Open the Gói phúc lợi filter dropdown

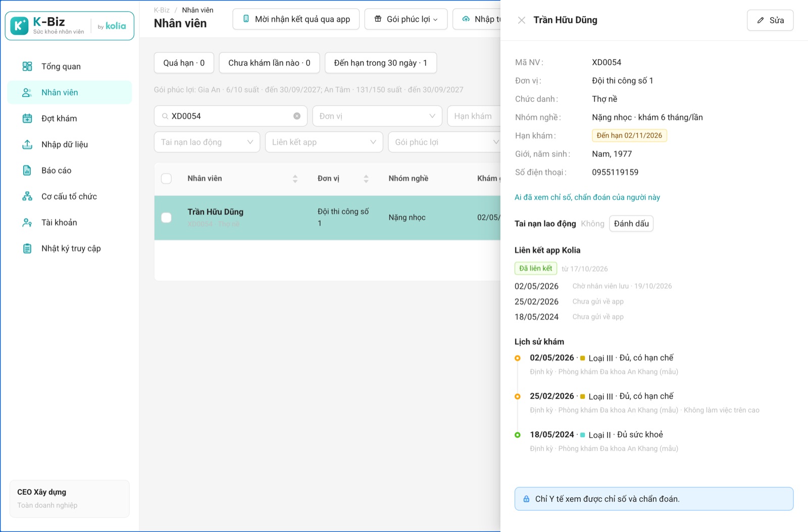tap(444, 142)
